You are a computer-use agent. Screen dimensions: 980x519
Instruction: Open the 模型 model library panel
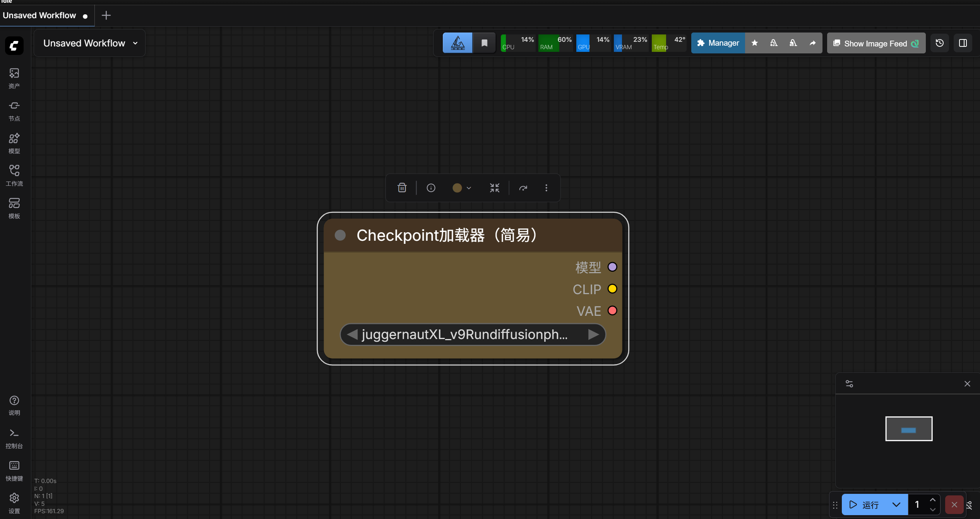(14, 143)
